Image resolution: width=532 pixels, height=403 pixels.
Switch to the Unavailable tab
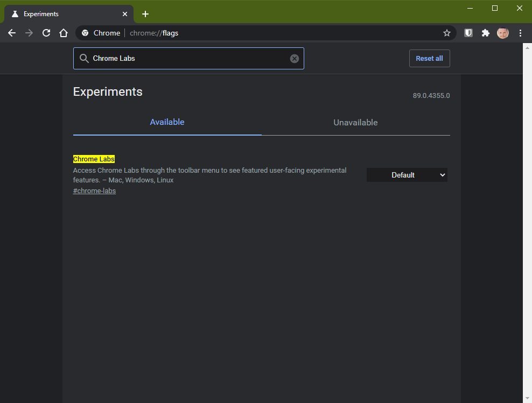pos(355,123)
